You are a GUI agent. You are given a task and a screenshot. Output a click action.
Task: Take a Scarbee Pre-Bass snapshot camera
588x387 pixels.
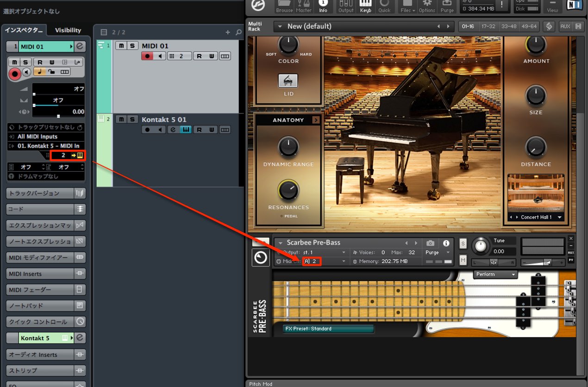(430, 243)
